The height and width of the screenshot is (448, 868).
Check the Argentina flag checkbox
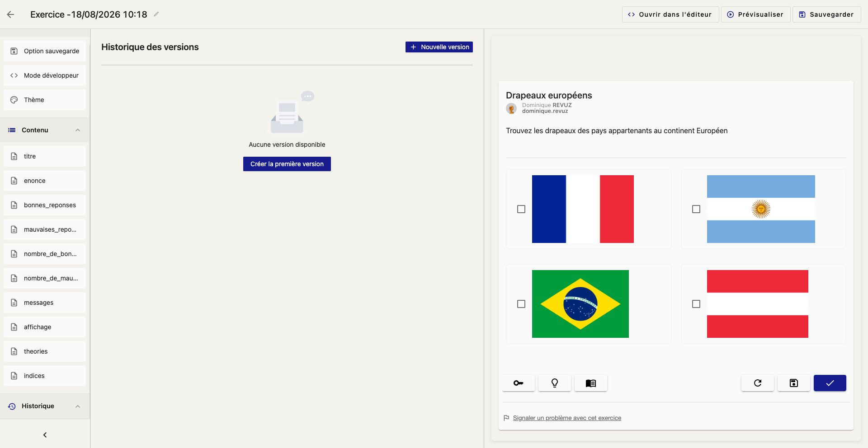pyautogui.click(x=696, y=209)
